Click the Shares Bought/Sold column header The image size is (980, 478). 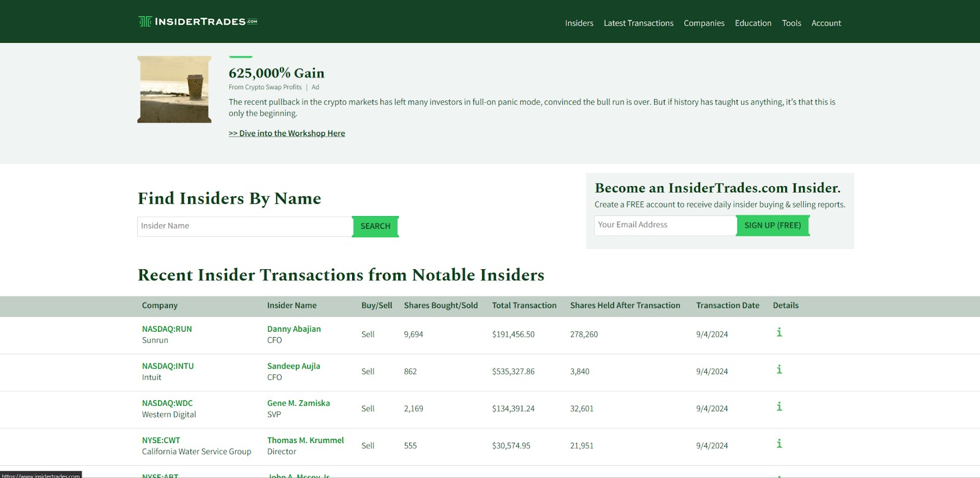441,305
